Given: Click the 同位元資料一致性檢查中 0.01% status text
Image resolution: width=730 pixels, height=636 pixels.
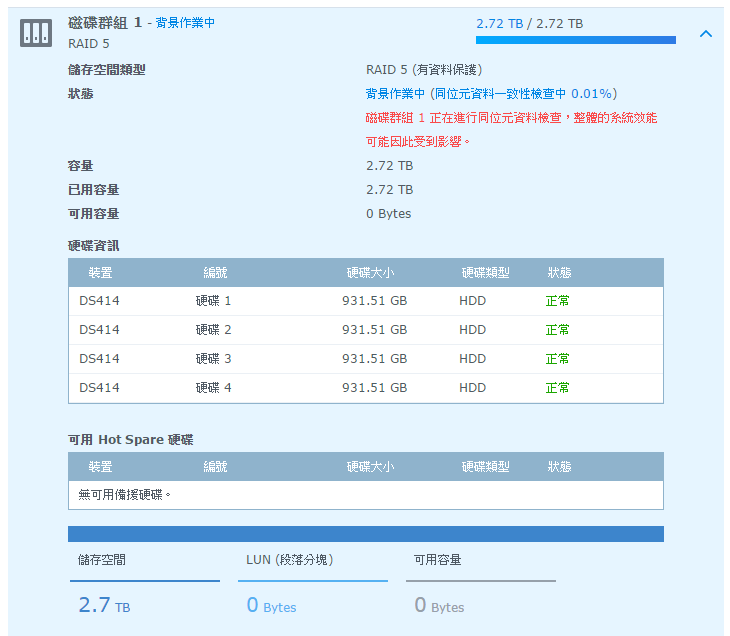Looking at the screenshot, I should pyautogui.click(x=523, y=94).
